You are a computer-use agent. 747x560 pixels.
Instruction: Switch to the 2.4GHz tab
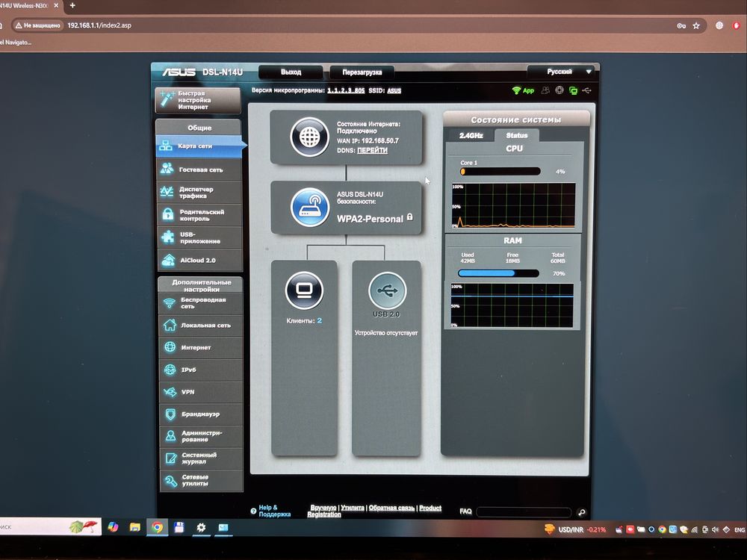471,136
